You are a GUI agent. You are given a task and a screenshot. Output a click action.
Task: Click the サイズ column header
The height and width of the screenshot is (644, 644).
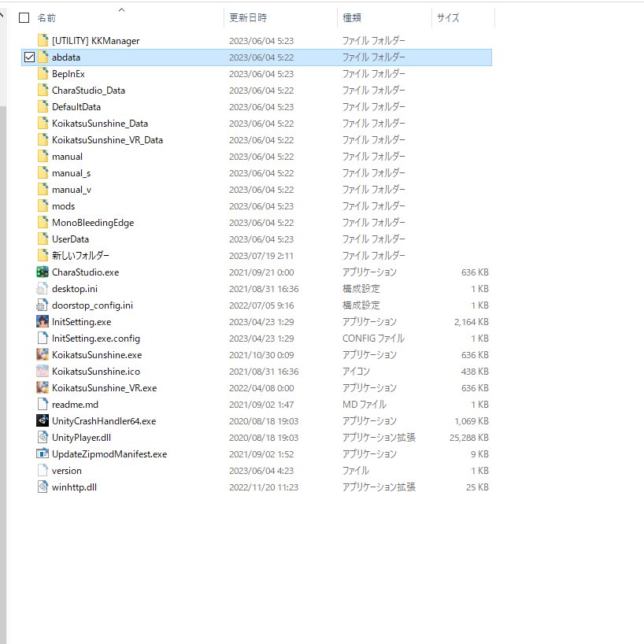pos(448,17)
